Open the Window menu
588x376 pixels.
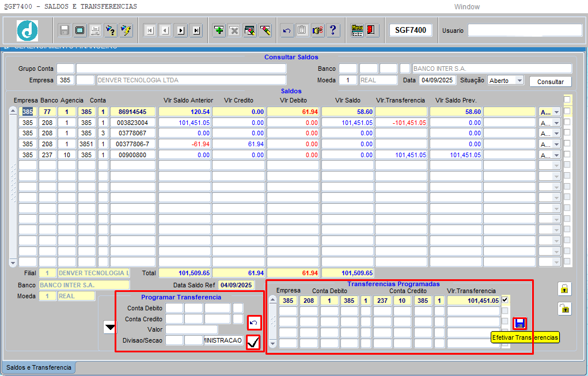pos(466,7)
